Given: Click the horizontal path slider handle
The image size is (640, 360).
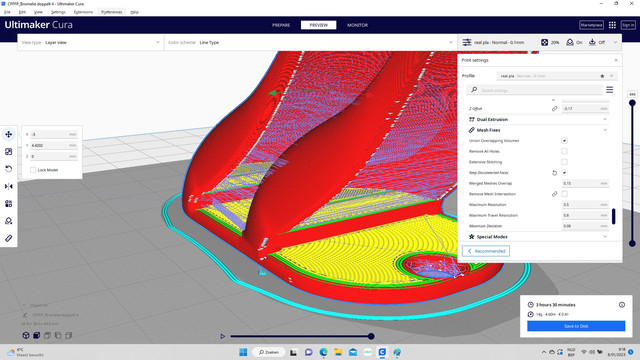Looking at the screenshot, I should 371,336.
